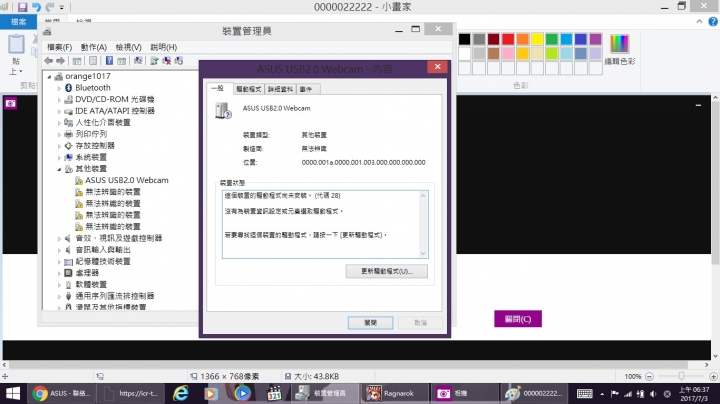This screenshot has height=404, width=720.
Task: Click the volume speaker icon in system tray
Action: pyautogui.click(x=653, y=394)
